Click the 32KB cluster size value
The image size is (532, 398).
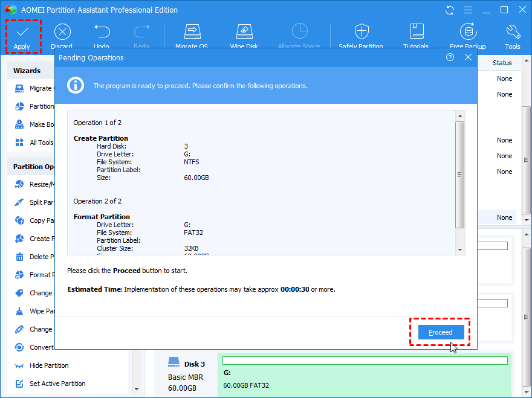click(191, 248)
